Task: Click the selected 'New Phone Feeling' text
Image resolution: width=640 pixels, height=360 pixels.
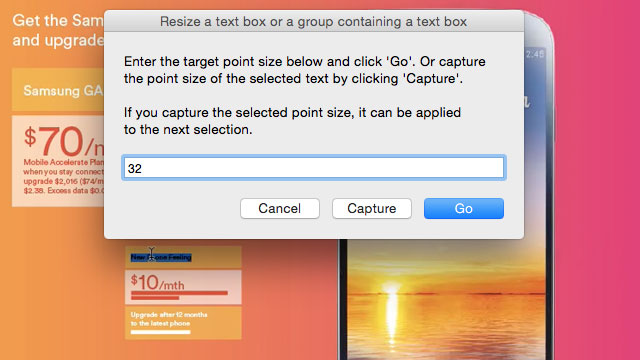Action: tap(161, 258)
